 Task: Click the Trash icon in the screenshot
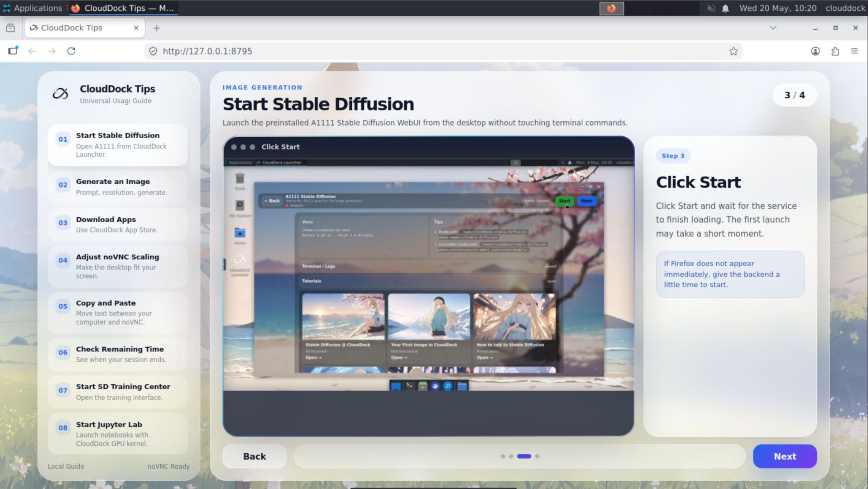point(240,178)
